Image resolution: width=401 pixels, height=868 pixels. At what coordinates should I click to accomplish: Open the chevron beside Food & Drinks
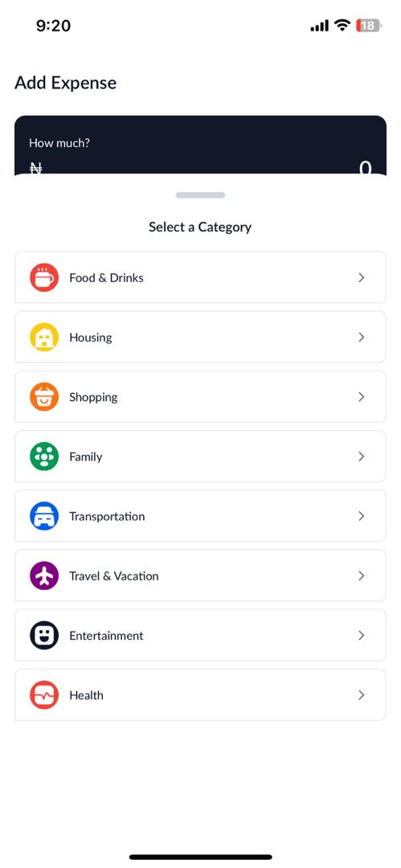click(361, 277)
